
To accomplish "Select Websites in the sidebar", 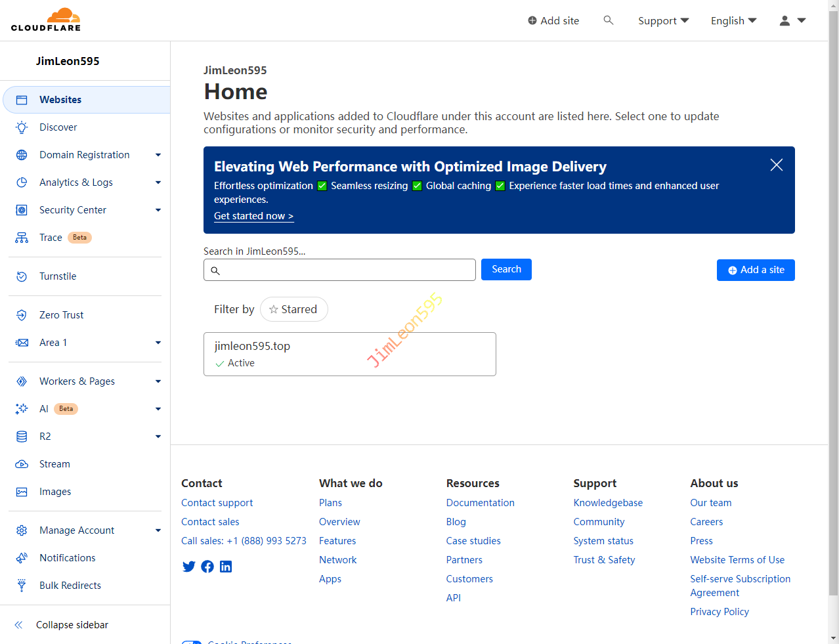I will tap(60, 100).
